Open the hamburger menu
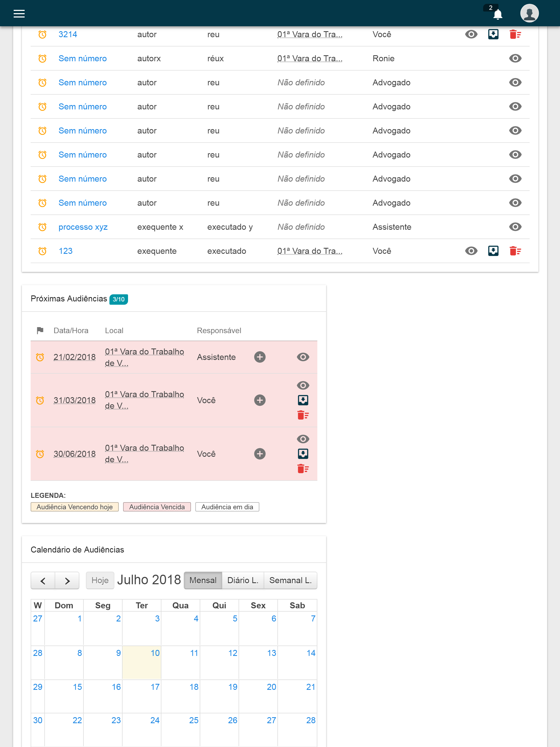This screenshot has width=560, height=747. coord(19,13)
